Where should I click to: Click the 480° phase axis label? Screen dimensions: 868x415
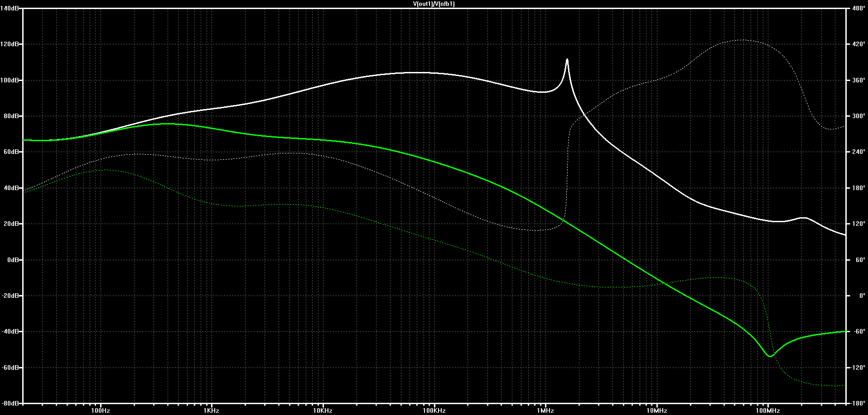(x=858, y=8)
